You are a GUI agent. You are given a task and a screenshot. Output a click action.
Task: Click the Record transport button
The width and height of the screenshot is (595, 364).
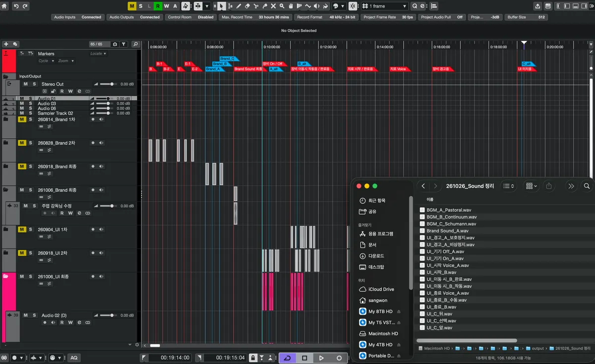339,358
